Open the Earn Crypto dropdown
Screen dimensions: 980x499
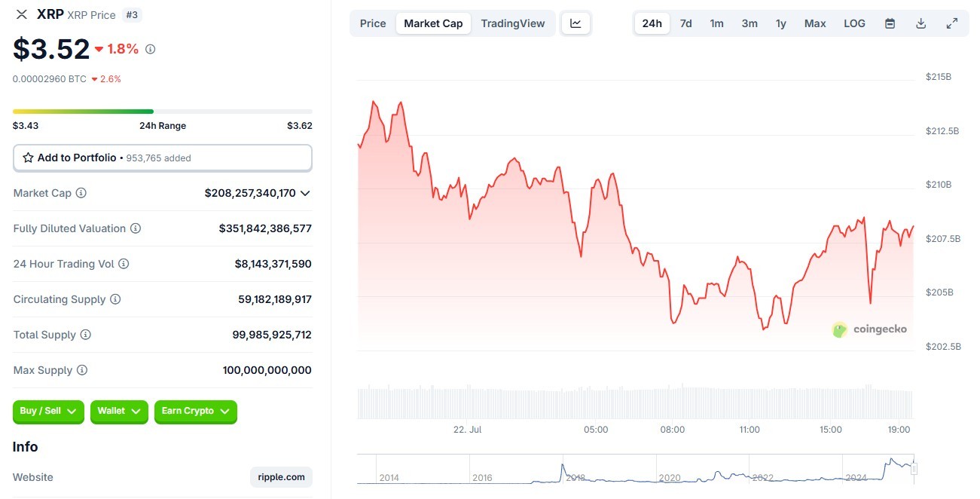coord(196,412)
